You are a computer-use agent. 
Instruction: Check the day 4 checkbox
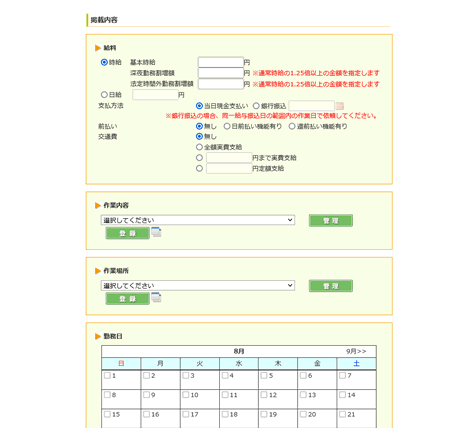click(225, 376)
